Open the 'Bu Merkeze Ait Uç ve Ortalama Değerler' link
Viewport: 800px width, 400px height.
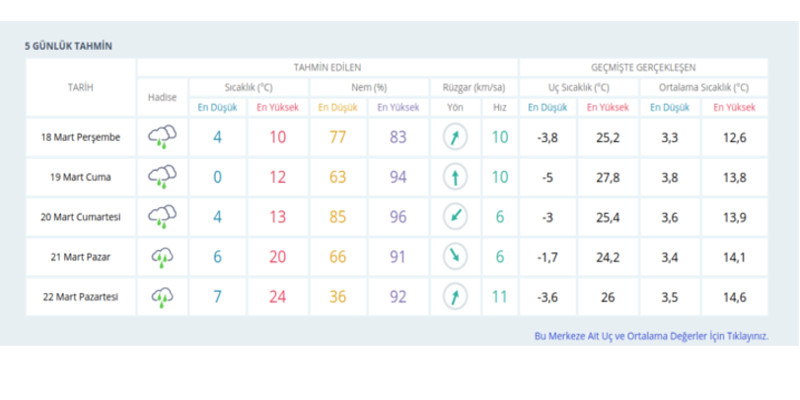[651, 336]
